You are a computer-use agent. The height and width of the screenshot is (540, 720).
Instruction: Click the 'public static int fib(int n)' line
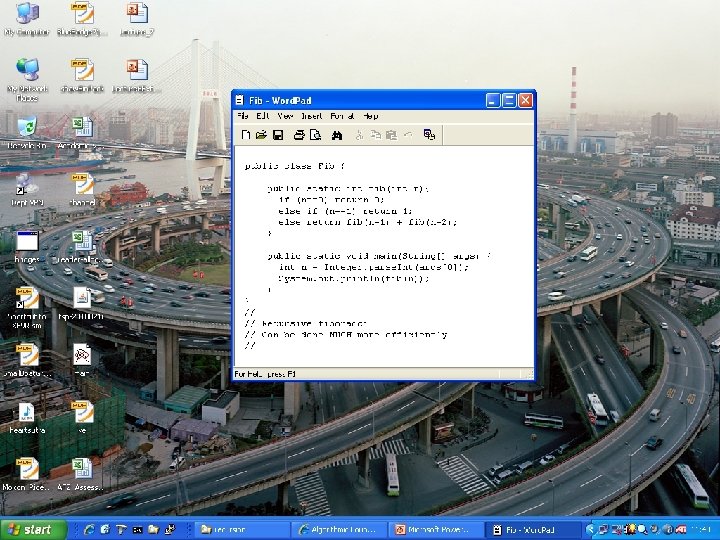(x=348, y=188)
